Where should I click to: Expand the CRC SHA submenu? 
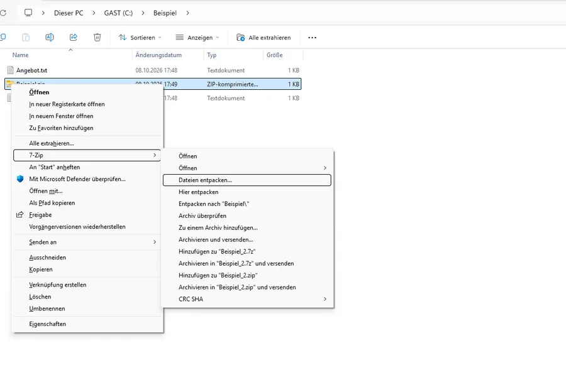click(325, 299)
